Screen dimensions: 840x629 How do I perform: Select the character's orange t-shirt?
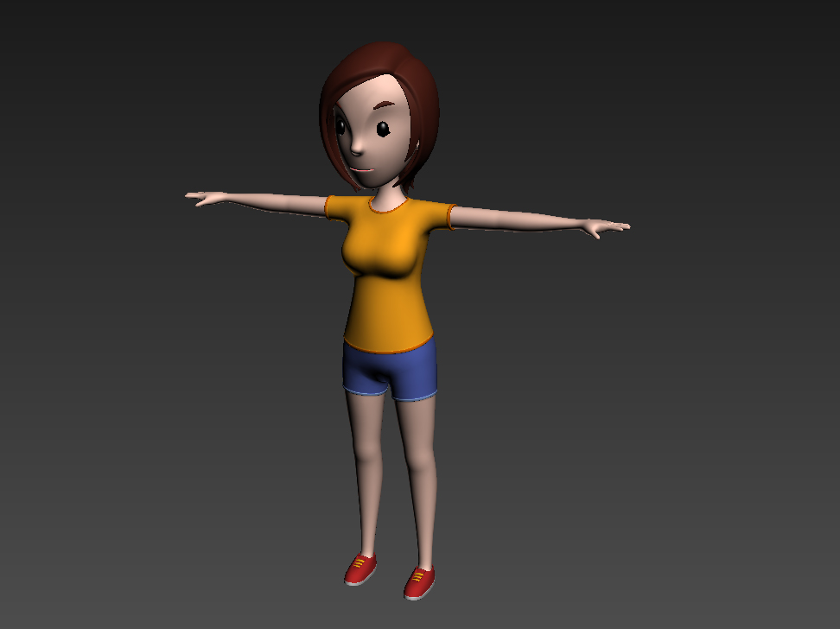(389, 273)
